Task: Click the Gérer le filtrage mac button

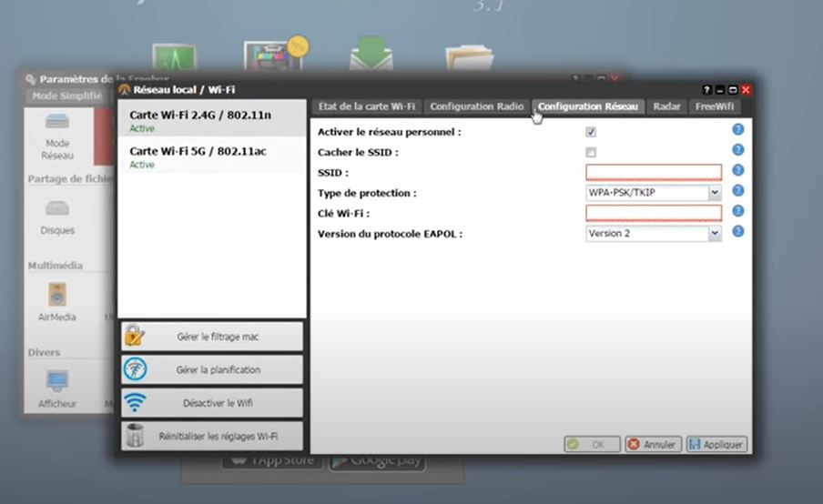Action: pos(212,337)
